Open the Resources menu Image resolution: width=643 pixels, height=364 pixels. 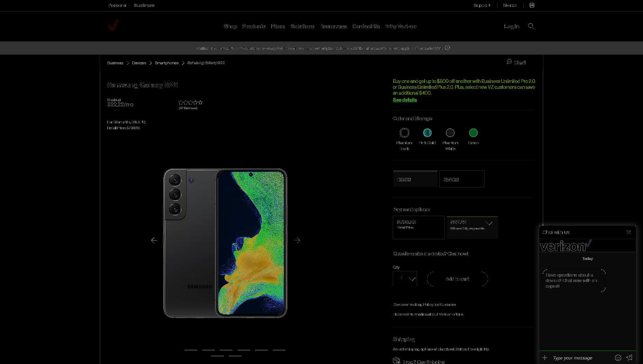point(333,26)
